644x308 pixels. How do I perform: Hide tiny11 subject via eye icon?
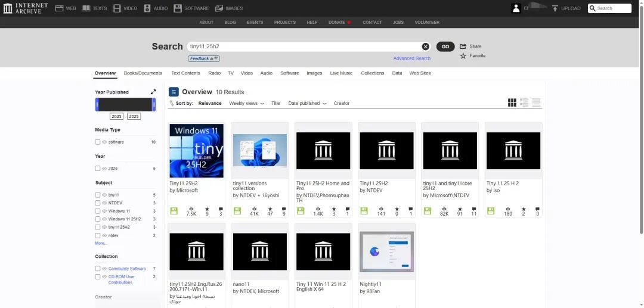[104, 195]
